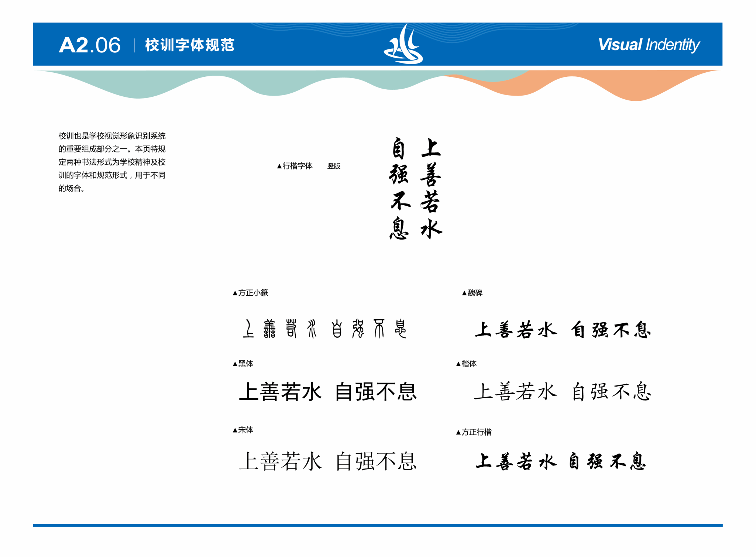Click the 校训字体规范 header title
Viewport: 756px width, 557px height.
(x=190, y=45)
